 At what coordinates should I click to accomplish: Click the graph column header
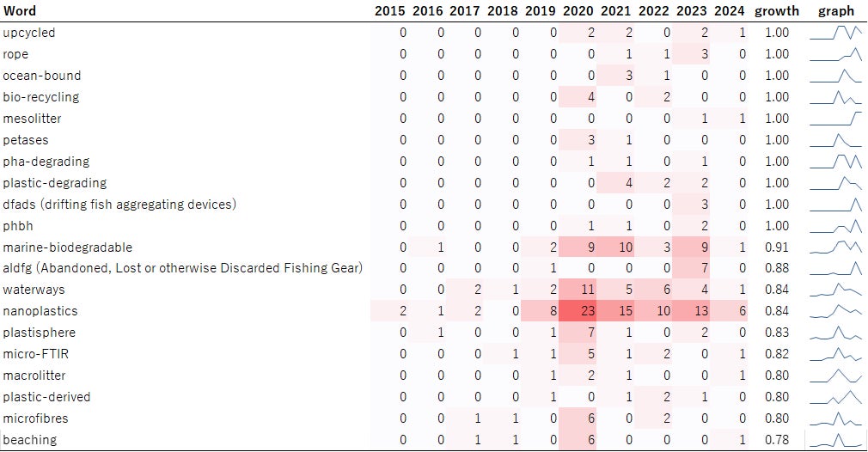[836, 11]
